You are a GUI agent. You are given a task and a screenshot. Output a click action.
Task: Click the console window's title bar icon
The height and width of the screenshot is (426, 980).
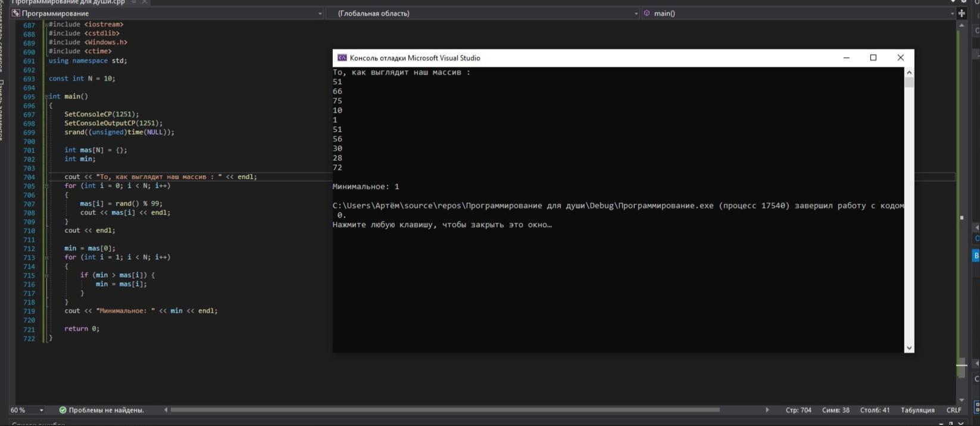point(342,58)
